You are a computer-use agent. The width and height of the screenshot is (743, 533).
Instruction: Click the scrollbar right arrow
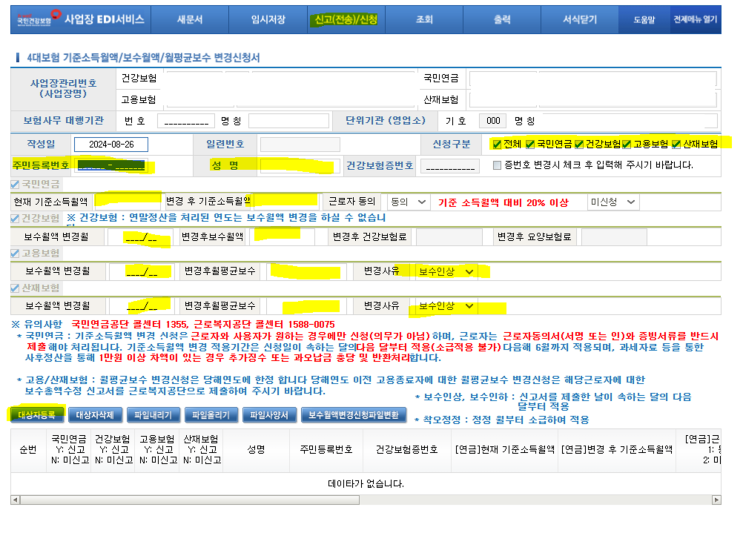click(x=716, y=500)
